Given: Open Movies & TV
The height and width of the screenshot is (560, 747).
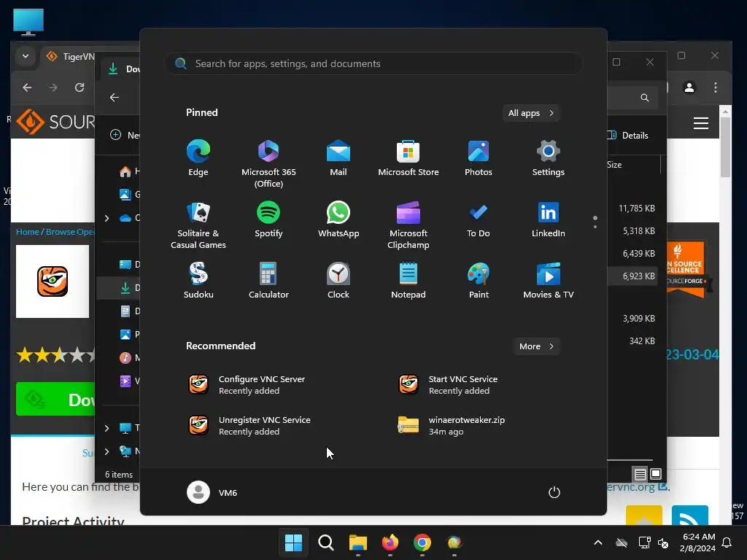Looking at the screenshot, I should pos(549,281).
